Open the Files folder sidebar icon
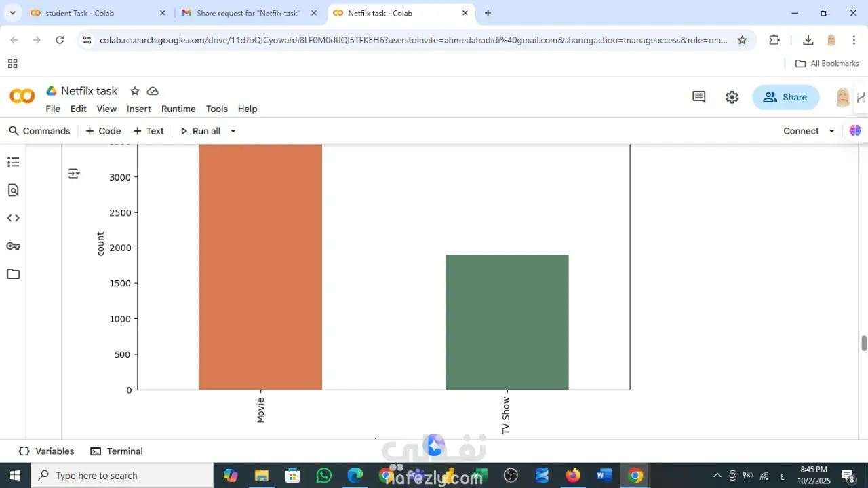The width and height of the screenshot is (868, 488). pos(13,274)
